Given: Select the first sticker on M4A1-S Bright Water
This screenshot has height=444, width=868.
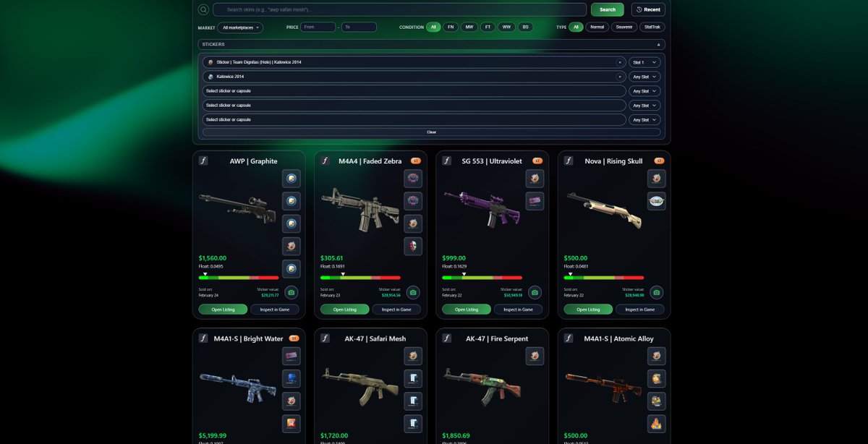Looking at the screenshot, I should pos(292,356).
